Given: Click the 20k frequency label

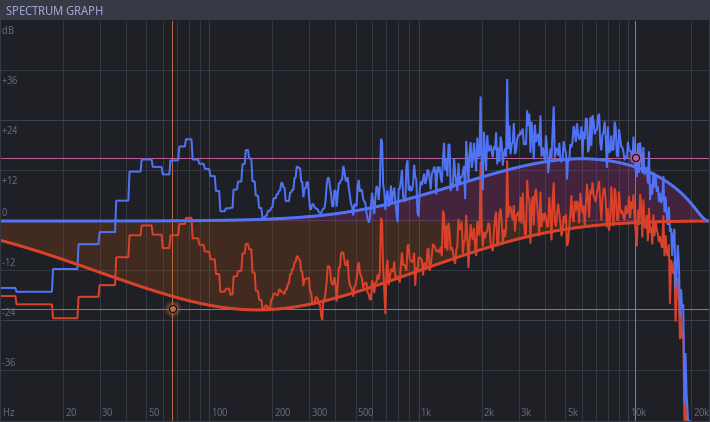Looking at the screenshot, I should [701, 412].
